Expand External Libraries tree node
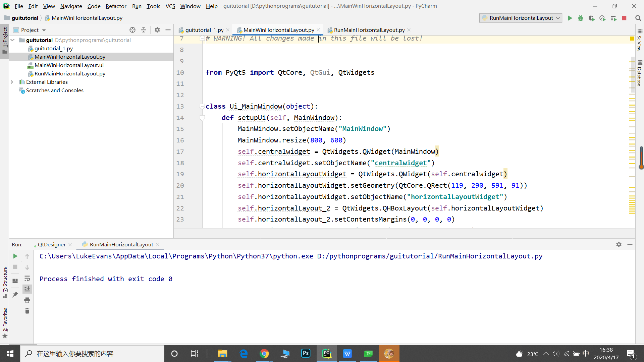644x362 pixels. pos(12,82)
